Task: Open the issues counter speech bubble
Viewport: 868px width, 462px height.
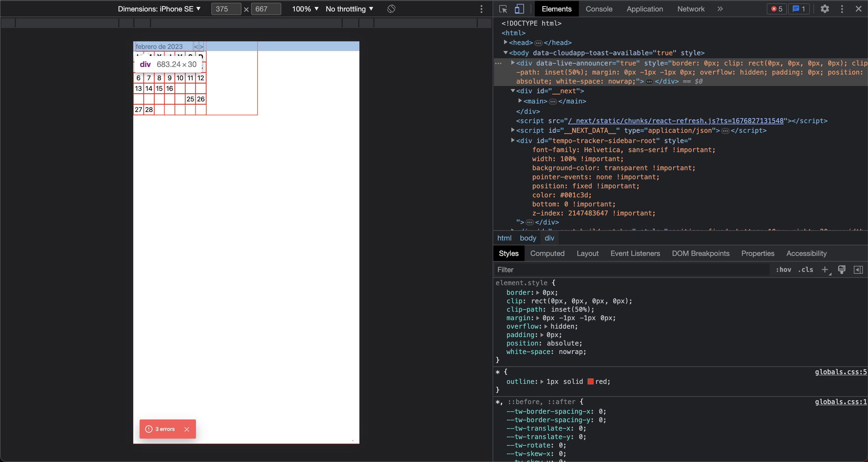Action: point(799,9)
